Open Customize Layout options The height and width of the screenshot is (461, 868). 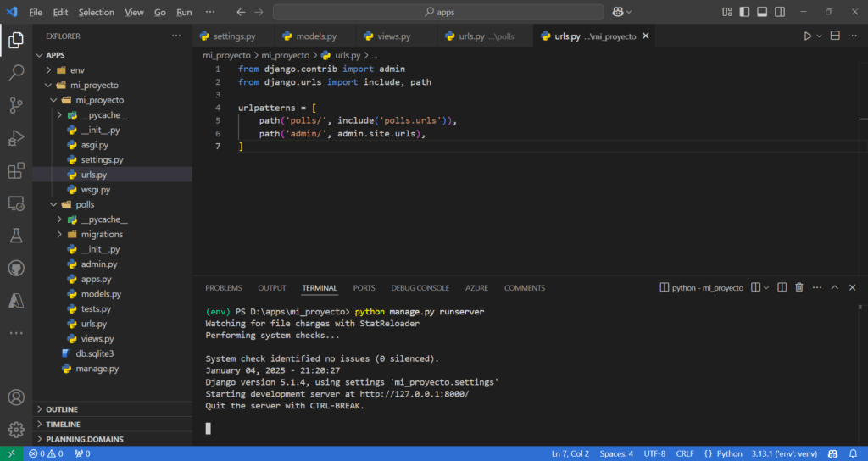click(x=726, y=12)
